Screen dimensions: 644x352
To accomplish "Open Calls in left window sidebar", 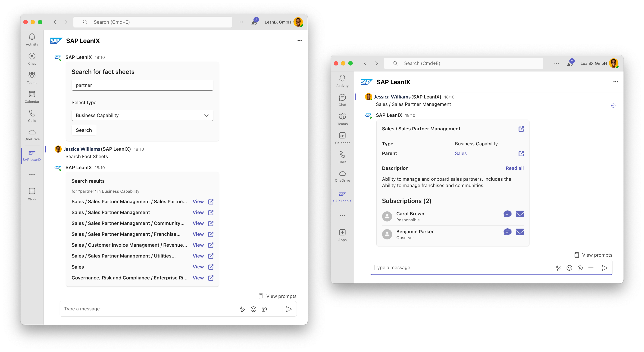I will pyautogui.click(x=32, y=116).
